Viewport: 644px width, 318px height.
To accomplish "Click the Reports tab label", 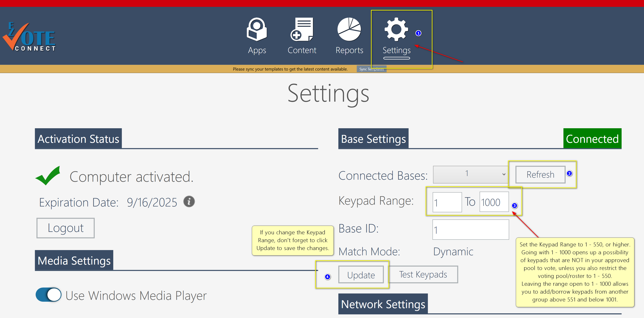I will coord(349,50).
